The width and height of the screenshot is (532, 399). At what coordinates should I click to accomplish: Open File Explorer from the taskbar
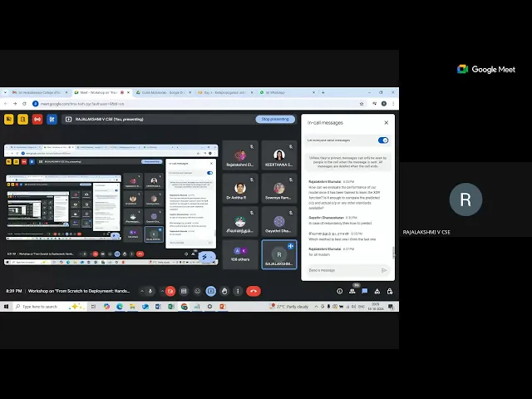click(132, 307)
